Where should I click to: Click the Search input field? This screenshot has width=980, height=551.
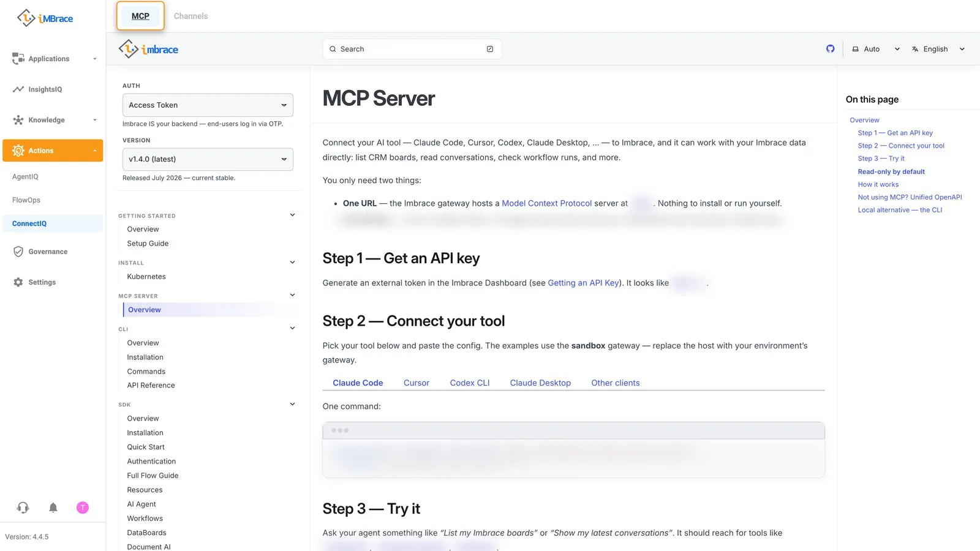click(x=412, y=49)
